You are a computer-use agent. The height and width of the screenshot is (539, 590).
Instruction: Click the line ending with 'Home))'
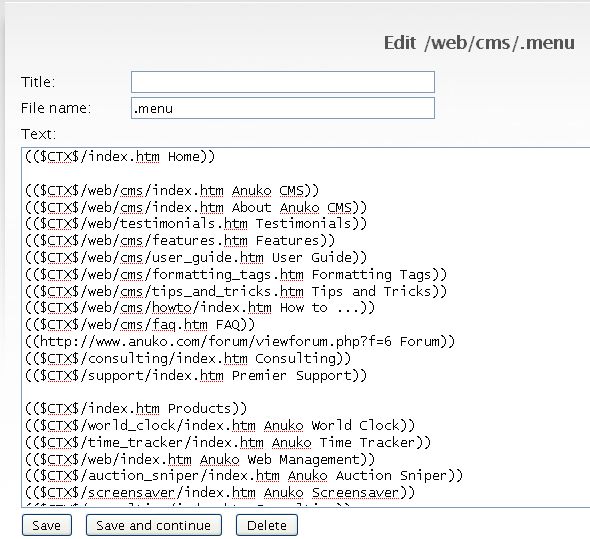[120, 157]
